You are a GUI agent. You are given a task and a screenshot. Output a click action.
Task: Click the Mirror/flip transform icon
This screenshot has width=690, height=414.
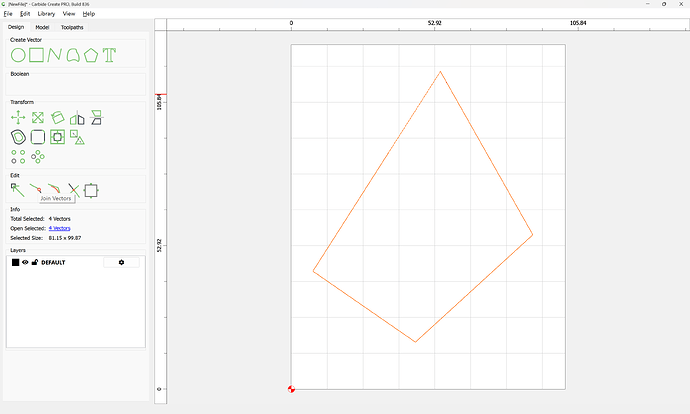click(x=77, y=118)
